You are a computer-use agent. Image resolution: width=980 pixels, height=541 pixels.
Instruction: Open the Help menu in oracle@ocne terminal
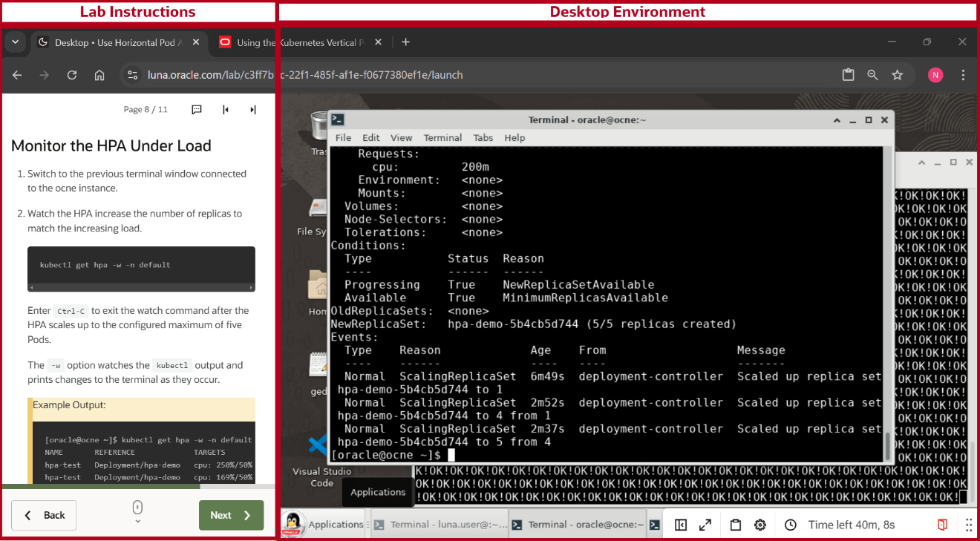point(514,137)
